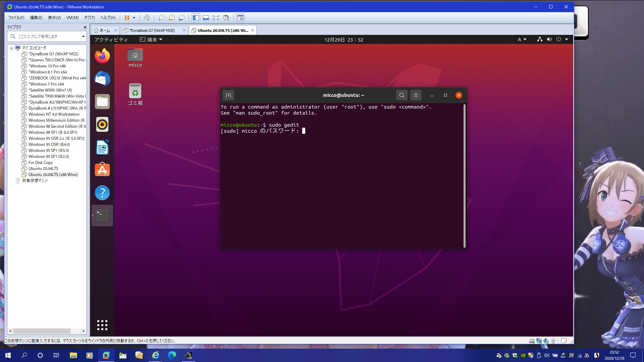
Task: Open File Explorer from Windows taskbar
Action: tap(73, 355)
